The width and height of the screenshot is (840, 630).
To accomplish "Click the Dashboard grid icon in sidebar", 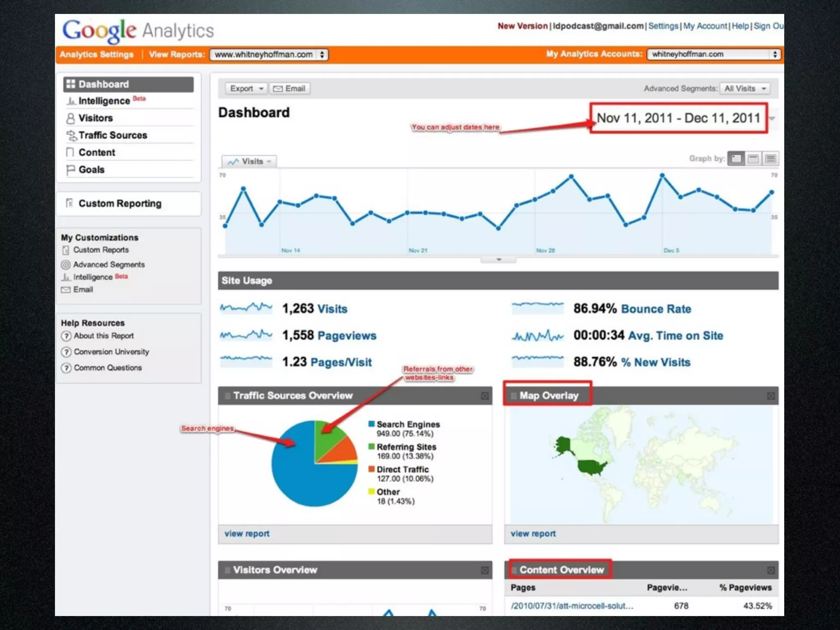I will coord(71,84).
